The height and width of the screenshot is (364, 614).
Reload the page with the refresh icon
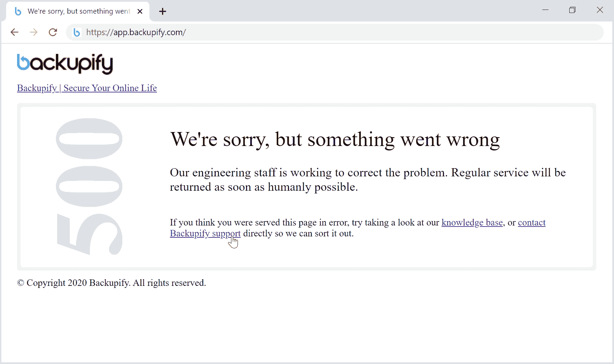click(53, 32)
